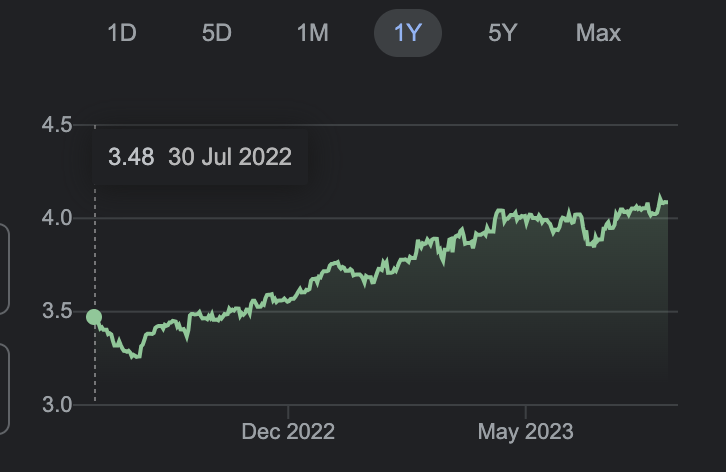This screenshot has width=726, height=472.
Task: Click the 3.0 y-axis label
Action: coord(57,405)
